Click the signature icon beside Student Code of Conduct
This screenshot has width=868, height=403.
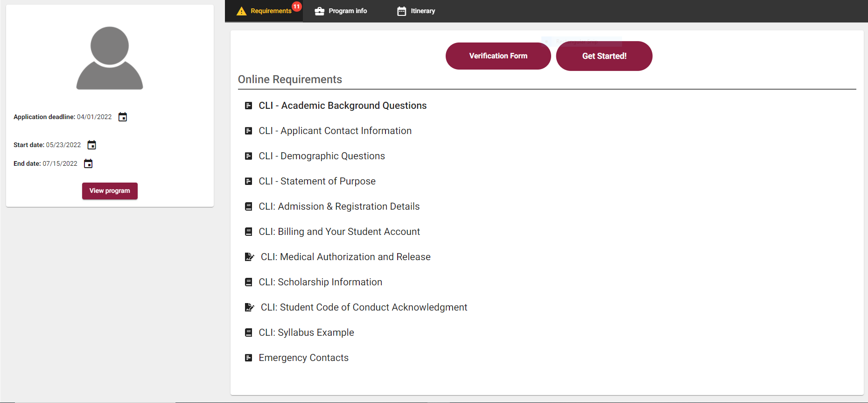(250, 307)
